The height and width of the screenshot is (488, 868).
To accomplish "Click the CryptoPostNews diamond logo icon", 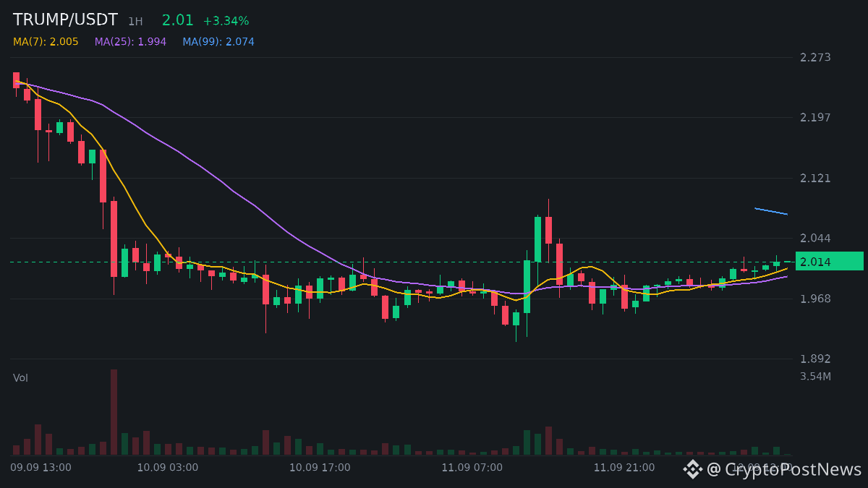I will (693, 469).
